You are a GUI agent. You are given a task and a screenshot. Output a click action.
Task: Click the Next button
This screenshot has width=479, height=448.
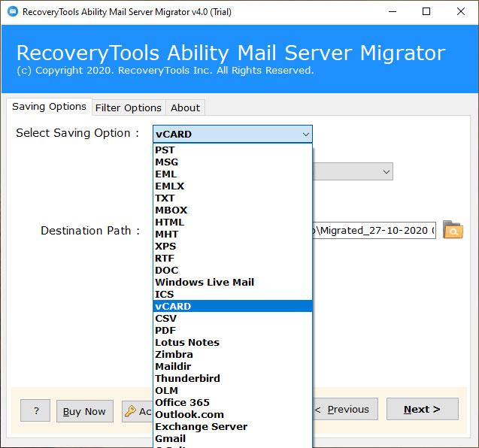click(x=422, y=409)
